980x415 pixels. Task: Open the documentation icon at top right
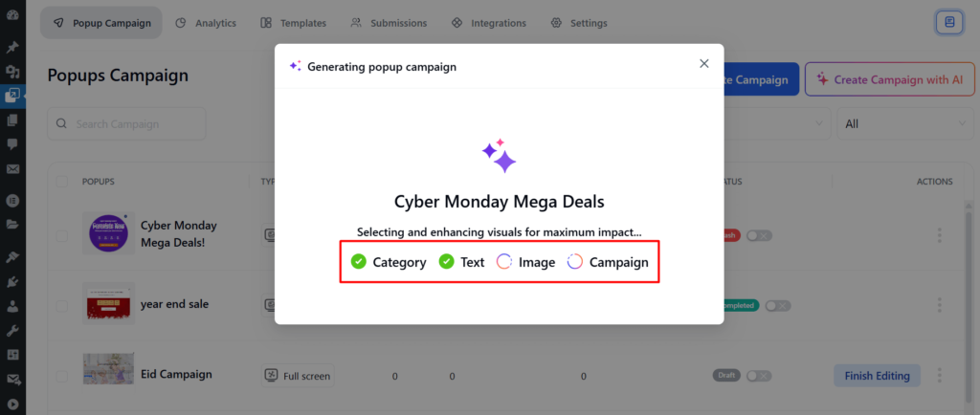click(x=948, y=23)
